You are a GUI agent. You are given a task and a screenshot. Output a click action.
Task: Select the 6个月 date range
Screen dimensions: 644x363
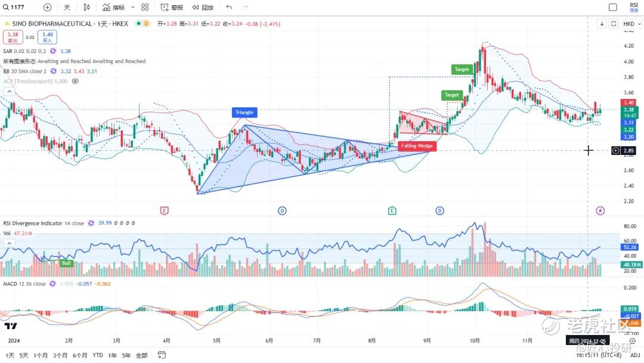pos(80,355)
